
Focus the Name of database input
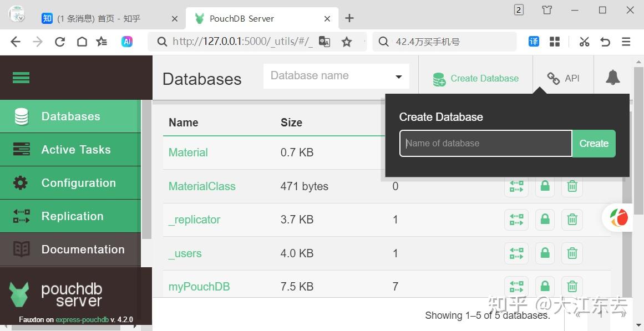[x=485, y=144]
